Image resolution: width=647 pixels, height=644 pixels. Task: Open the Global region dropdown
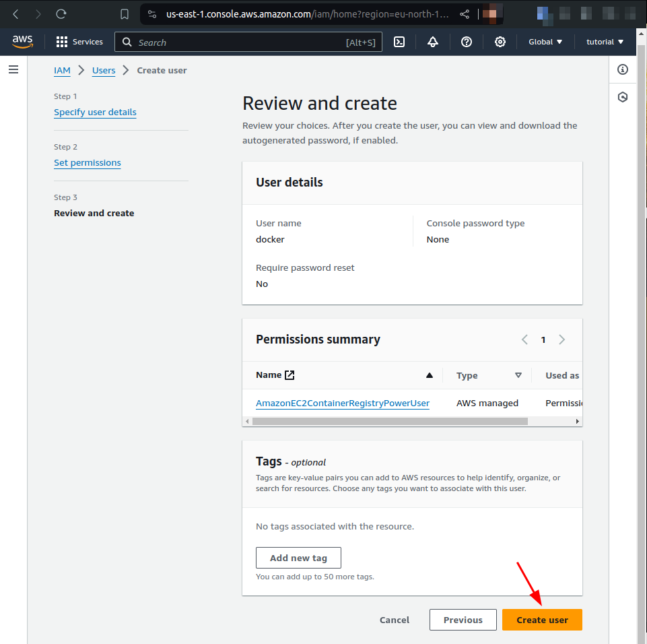point(545,42)
